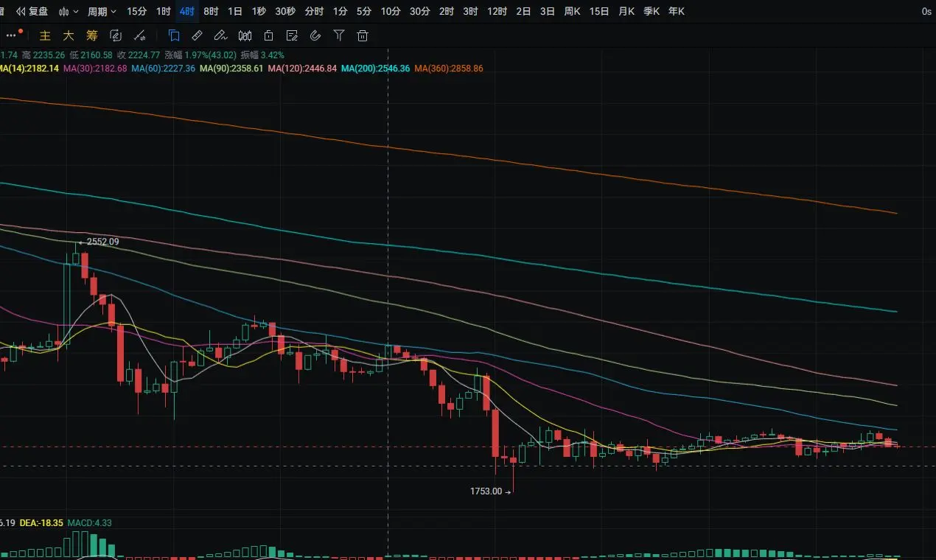Select the 分时 intraday view
The height and width of the screenshot is (560, 936).
pos(313,11)
